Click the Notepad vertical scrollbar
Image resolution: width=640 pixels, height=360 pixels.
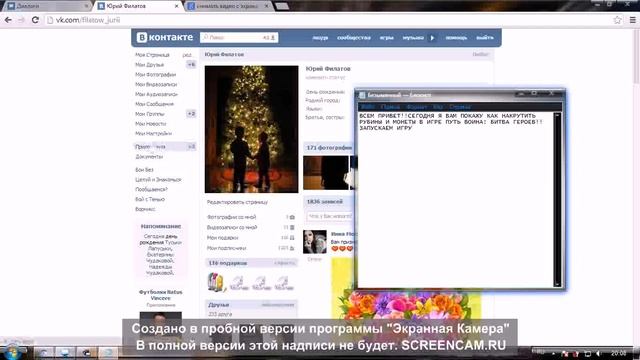[x=557, y=199]
